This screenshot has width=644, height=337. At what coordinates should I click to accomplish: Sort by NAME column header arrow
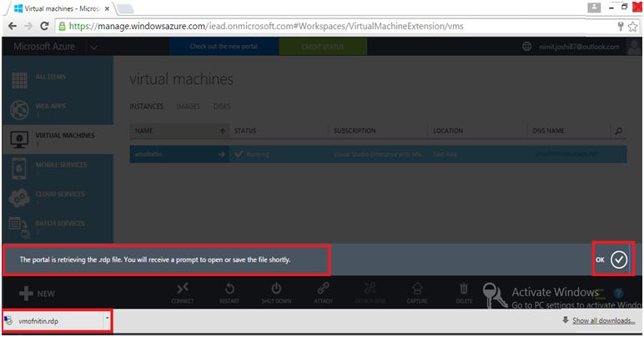(x=222, y=131)
